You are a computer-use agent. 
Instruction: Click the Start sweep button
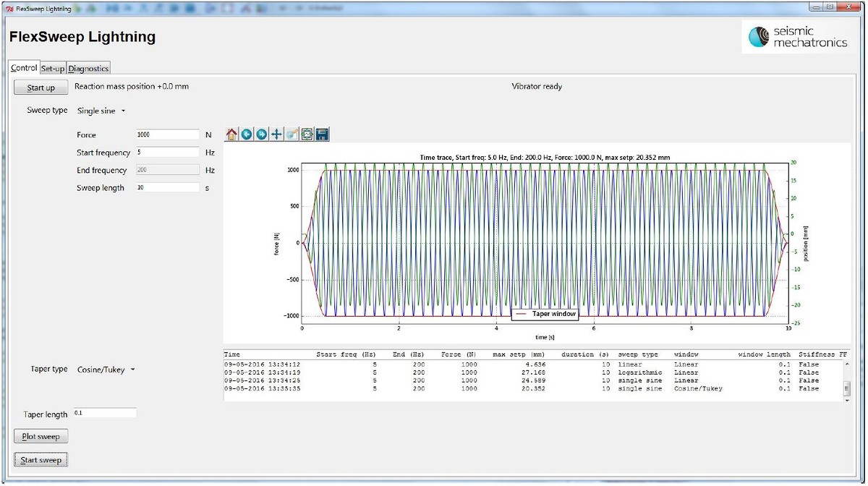pos(41,460)
